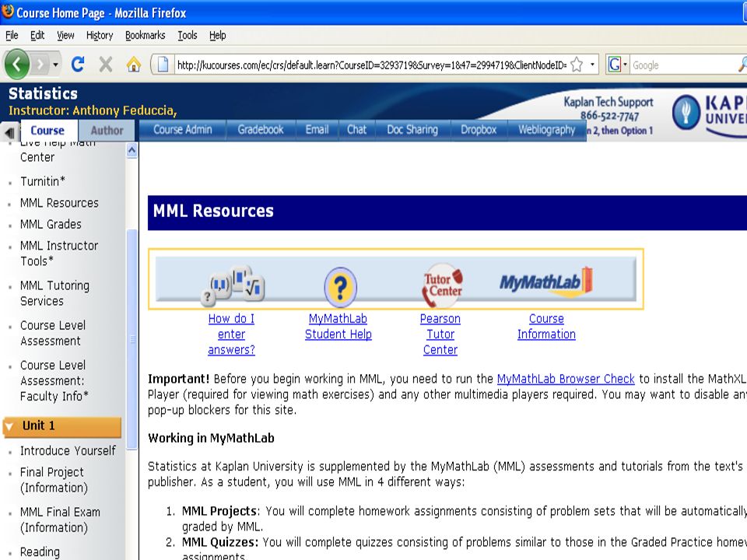
Task: Collapse the sidebar with the left arrow icon
Action: click(x=9, y=133)
